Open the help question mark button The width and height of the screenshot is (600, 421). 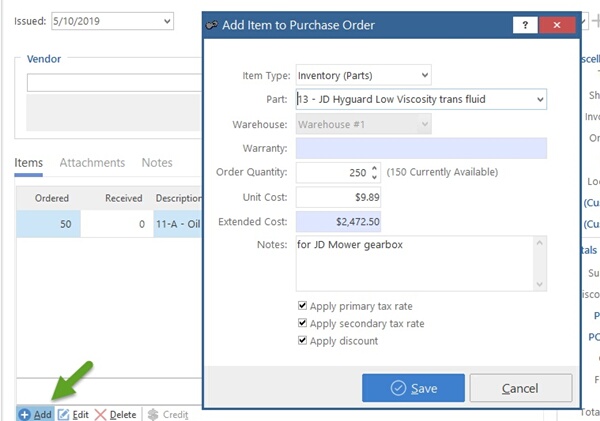point(525,25)
